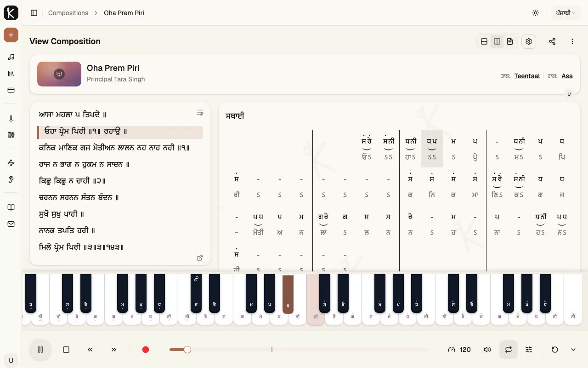588x368 pixels.
Task: Click the ਮੋਤੀ lyric cell in notation
Action: coord(258,232)
